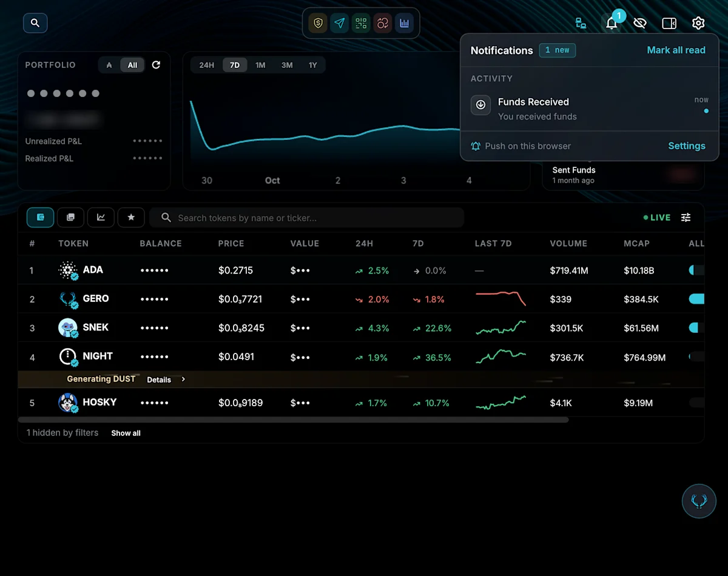
Task: Click the NIGHT market cap $764.99M
Action: 644,358
